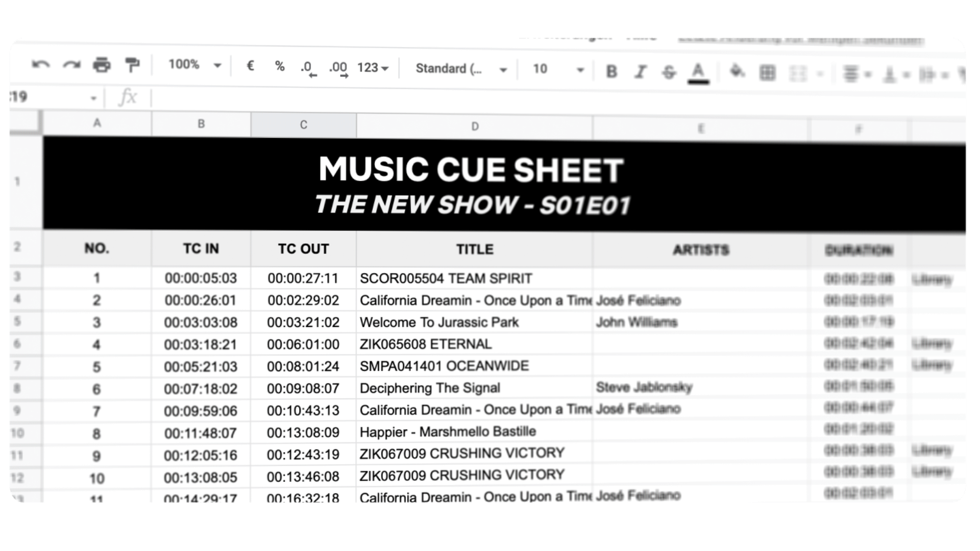Click the DURATION header cell

pos(859,251)
